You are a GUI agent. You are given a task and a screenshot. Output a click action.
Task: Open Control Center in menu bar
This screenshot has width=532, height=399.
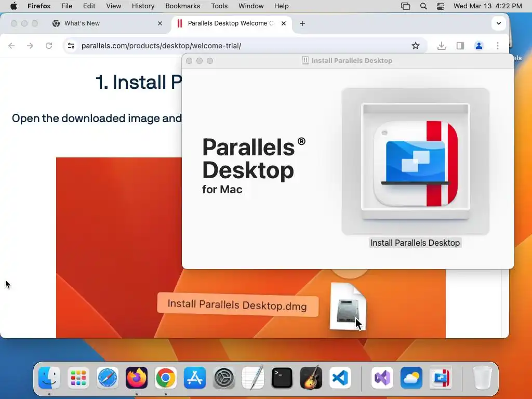[441, 6]
